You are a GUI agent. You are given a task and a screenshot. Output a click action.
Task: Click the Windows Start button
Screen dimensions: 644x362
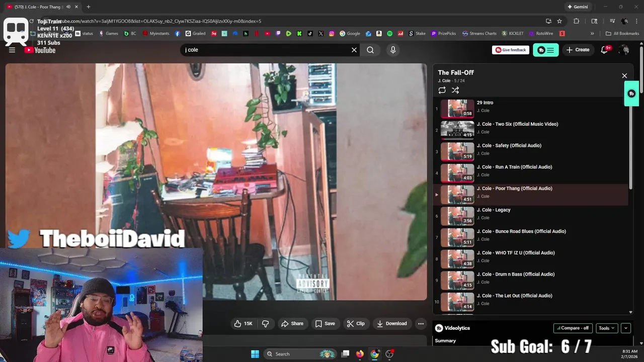255,354
